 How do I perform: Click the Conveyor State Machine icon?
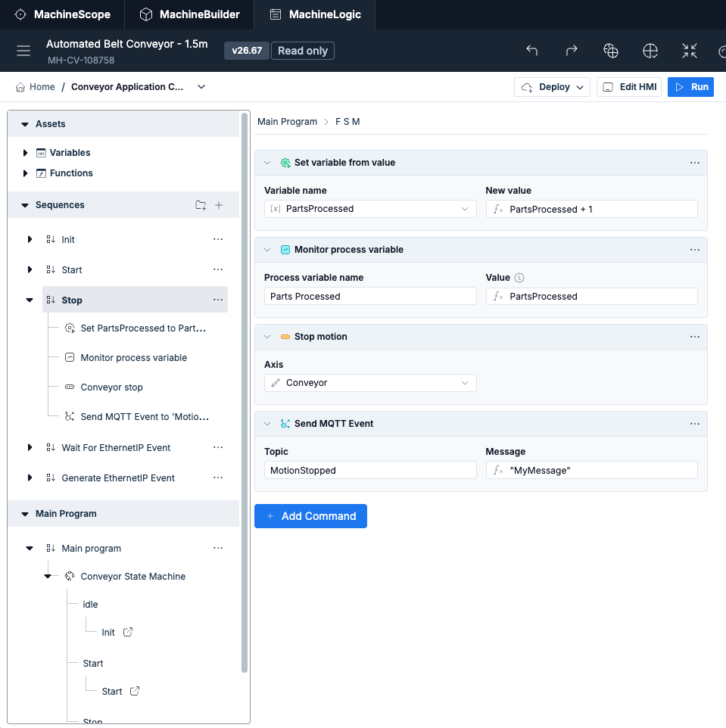(70, 576)
